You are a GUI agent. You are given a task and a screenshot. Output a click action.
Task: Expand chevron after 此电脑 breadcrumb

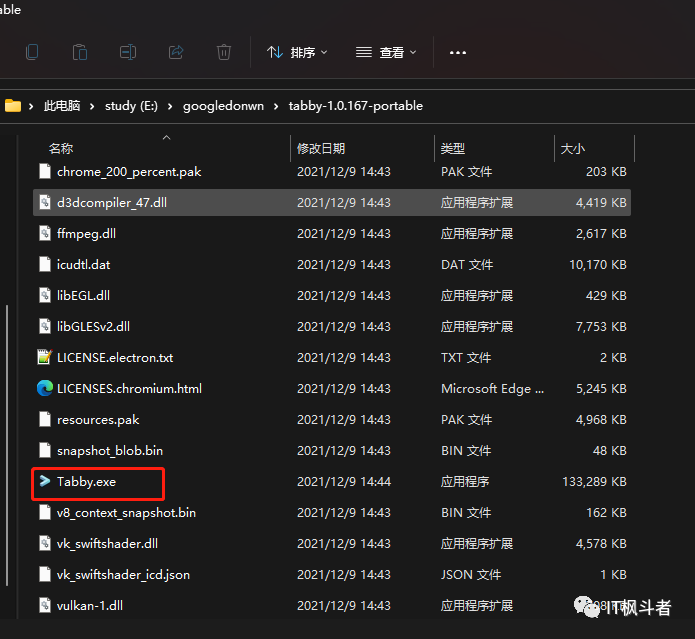(x=92, y=106)
